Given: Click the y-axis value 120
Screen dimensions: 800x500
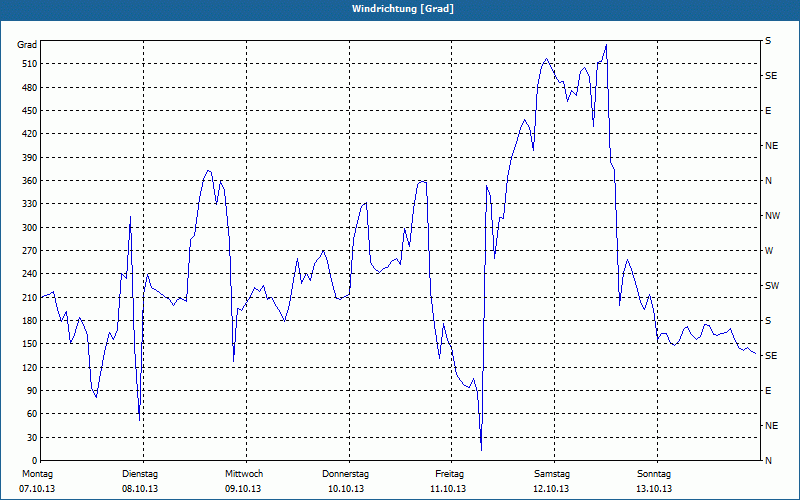Looking at the screenshot, I should (30, 367).
